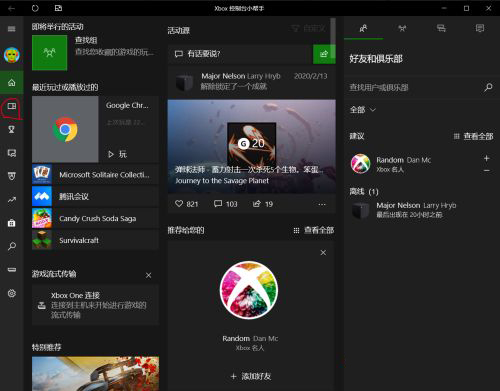Go to Home in sidebar
The image size is (500, 391).
pyautogui.click(x=12, y=82)
